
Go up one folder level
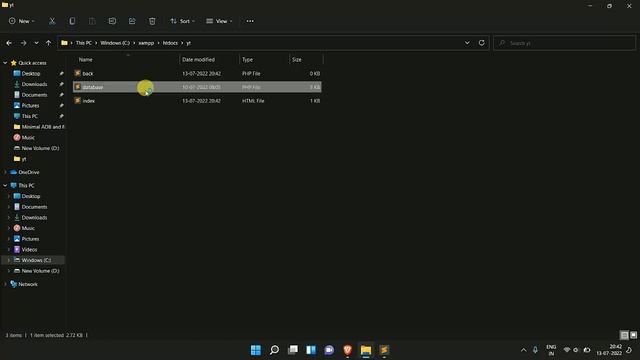tap(48, 43)
